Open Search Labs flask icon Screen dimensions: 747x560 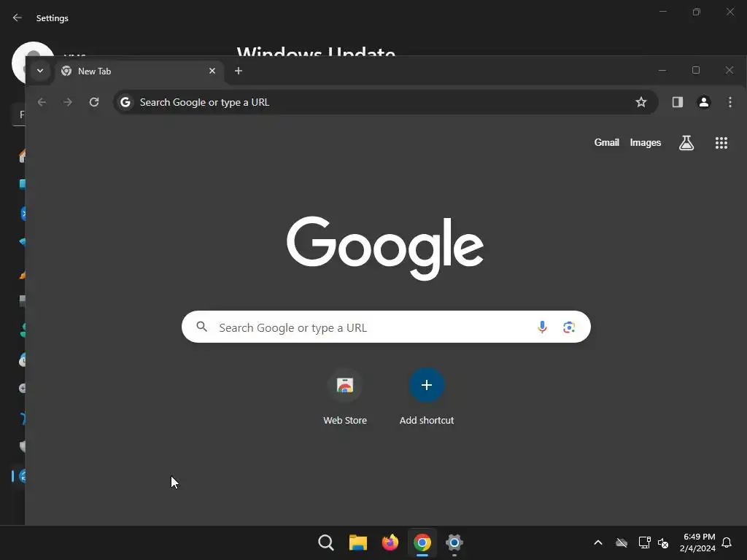coord(686,142)
